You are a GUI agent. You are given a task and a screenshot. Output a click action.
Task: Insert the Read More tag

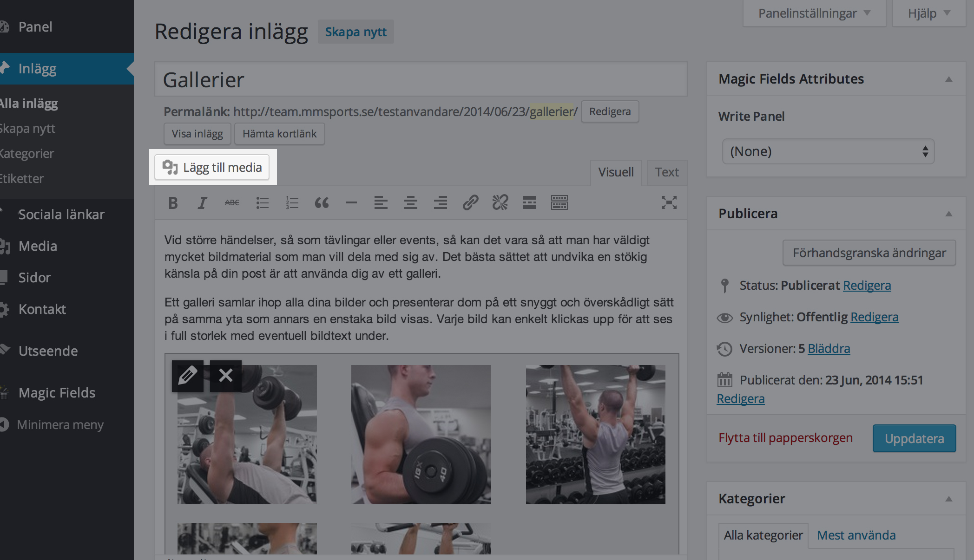[530, 203]
